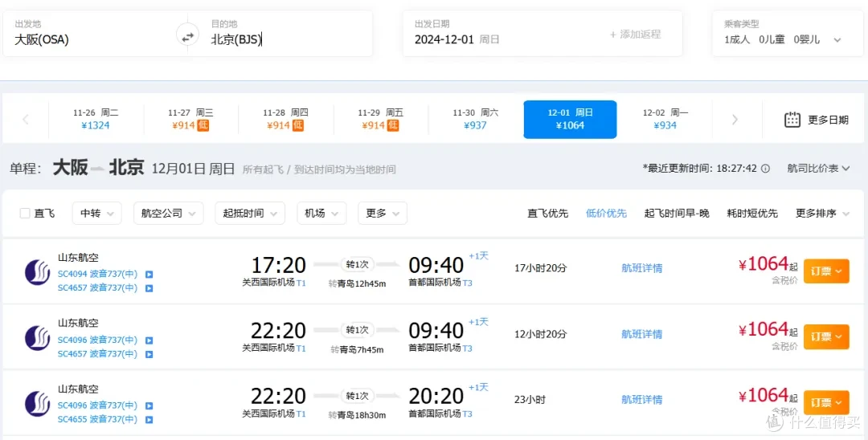Viewport: 868px width, 440px height.
Task: Click info icon beside last update time
Action: pos(766,169)
